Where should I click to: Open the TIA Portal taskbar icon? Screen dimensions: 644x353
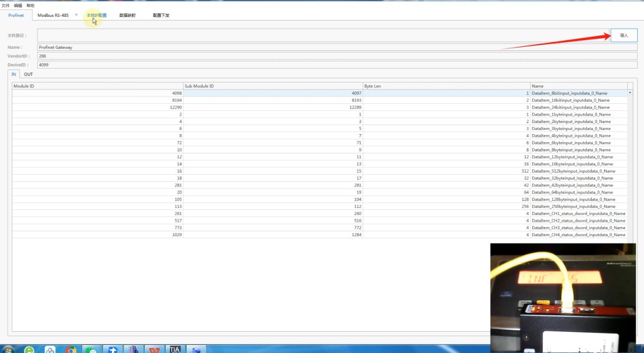click(175, 349)
